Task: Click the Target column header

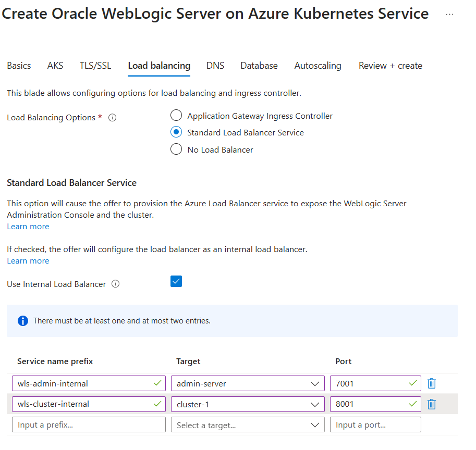Action: [x=188, y=361]
